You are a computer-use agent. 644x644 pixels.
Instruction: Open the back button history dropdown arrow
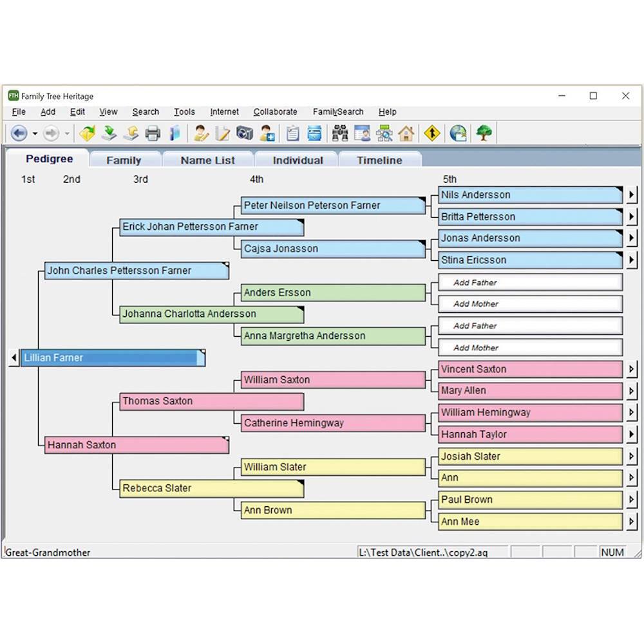pyautogui.click(x=35, y=134)
